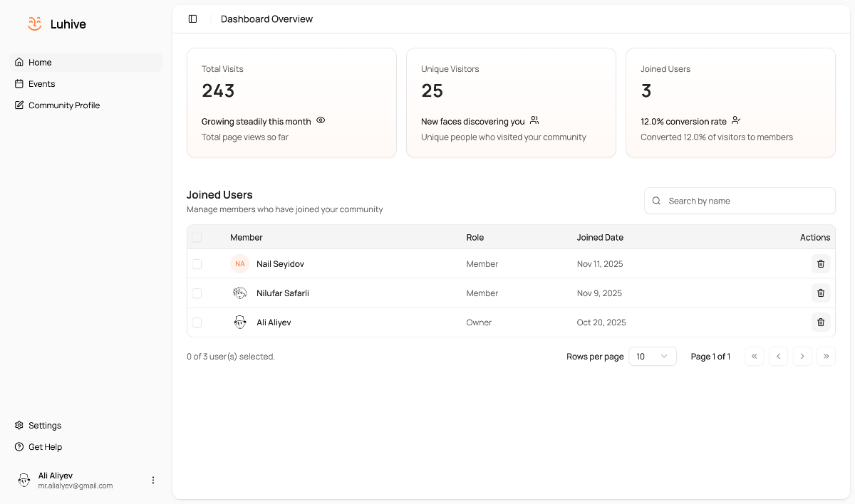
Task: Navigate to Community Profile
Action: pyautogui.click(x=63, y=105)
